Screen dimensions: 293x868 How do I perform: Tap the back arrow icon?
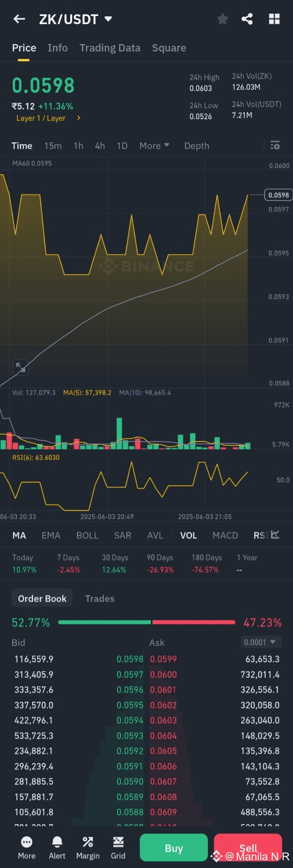19,19
